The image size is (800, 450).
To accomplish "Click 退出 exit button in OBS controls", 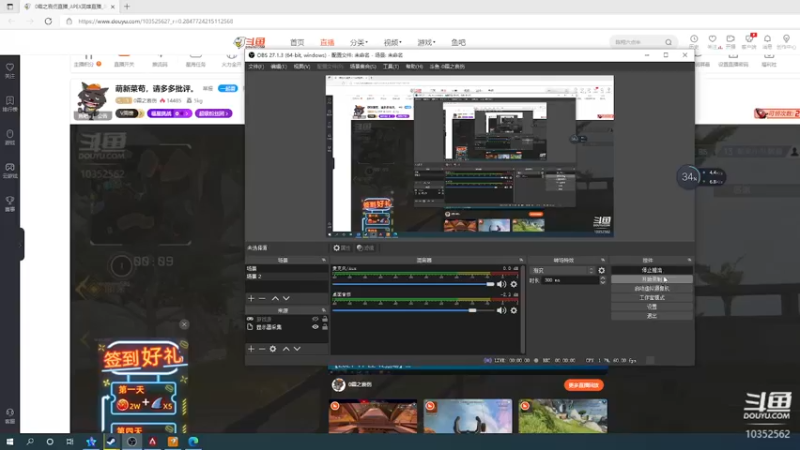I will (652, 316).
